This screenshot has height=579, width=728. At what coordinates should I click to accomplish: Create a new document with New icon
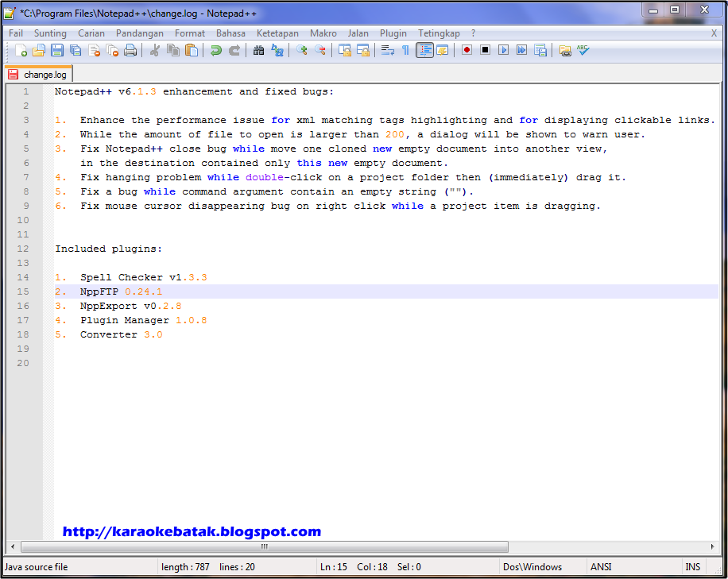(x=21, y=50)
